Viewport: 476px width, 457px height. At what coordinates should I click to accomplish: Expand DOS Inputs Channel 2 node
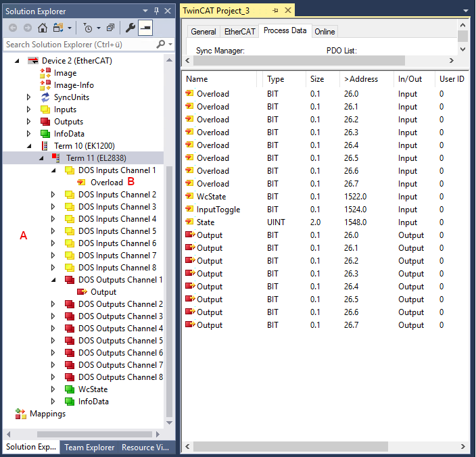pos(53,195)
